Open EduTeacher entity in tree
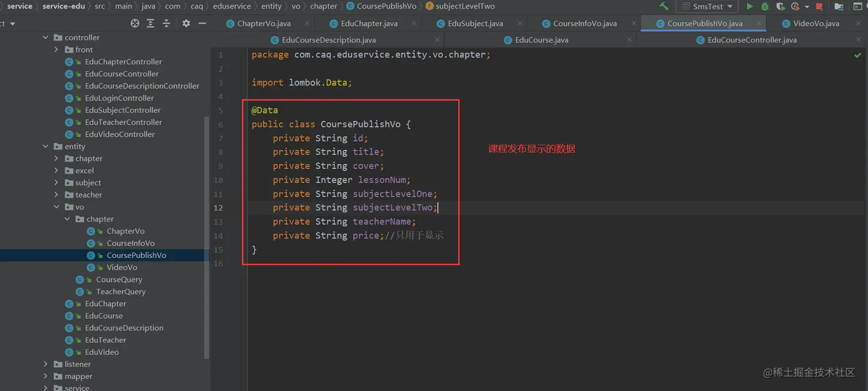The image size is (868, 391). pos(106,339)
